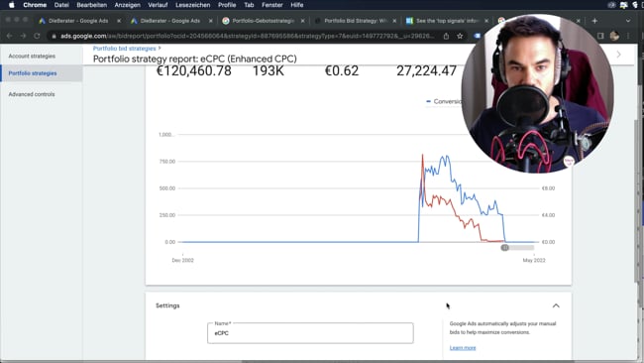Switch to first DieBerater Google Ads tab
Viewport: 644px width, 363px height.
78,21
